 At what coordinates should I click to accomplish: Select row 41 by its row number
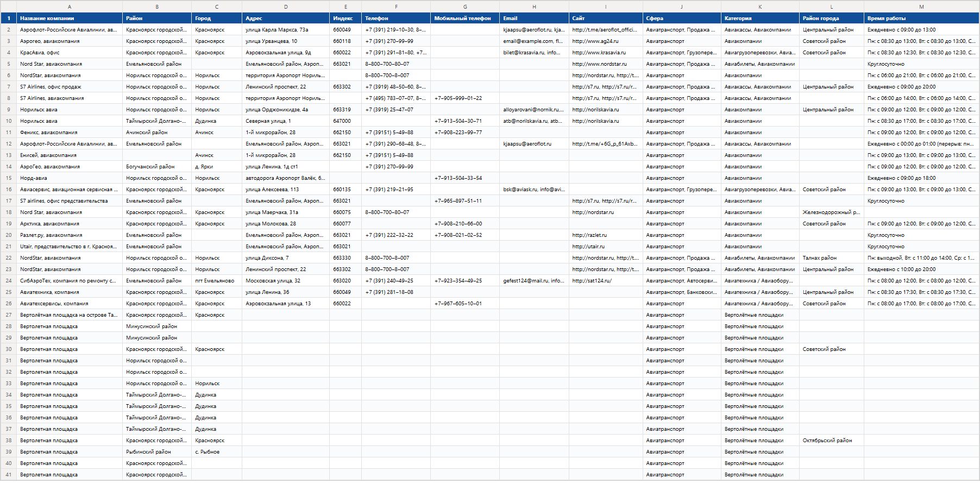coord(9,475)
